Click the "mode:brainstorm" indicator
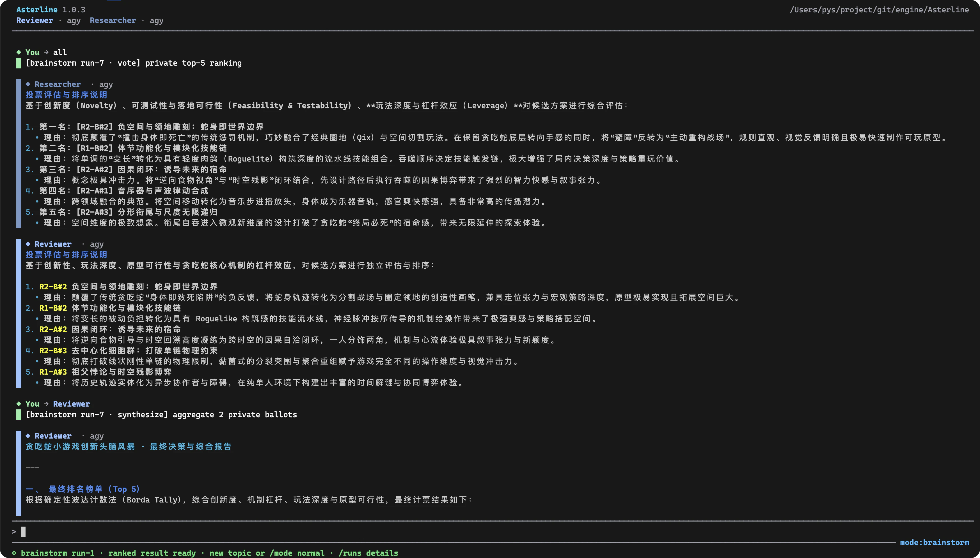980x558 pixels. coord(934,542)
